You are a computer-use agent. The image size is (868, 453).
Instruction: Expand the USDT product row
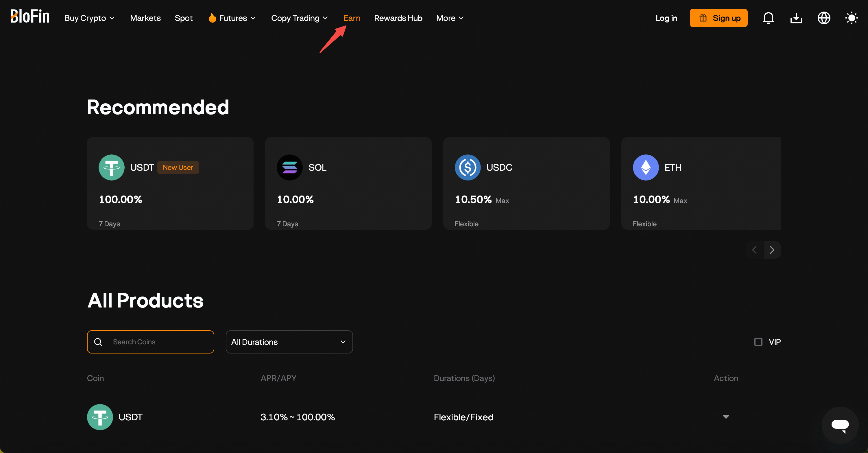725,417
